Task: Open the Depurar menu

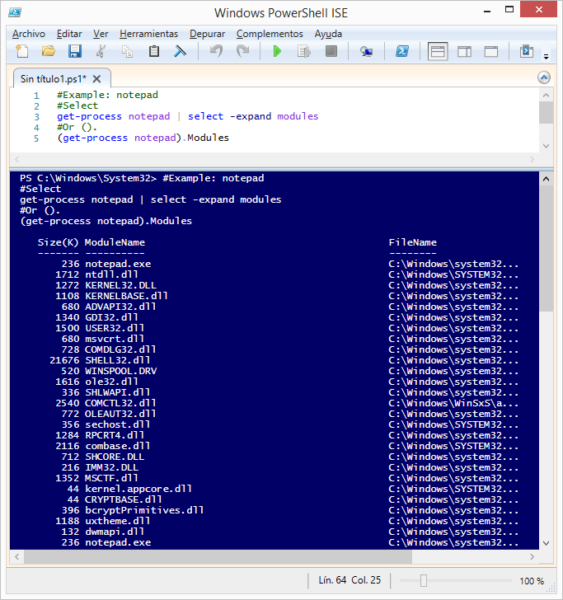Action: pos(207,34)
